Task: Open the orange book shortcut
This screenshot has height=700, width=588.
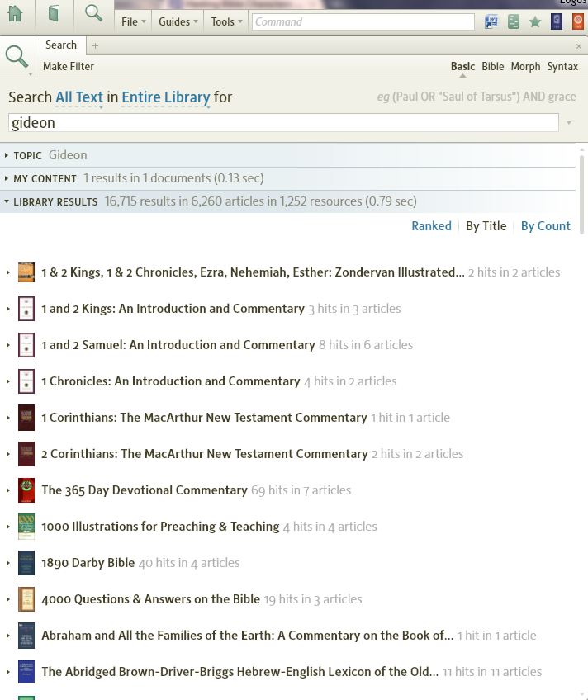Action: coord(578,21)
